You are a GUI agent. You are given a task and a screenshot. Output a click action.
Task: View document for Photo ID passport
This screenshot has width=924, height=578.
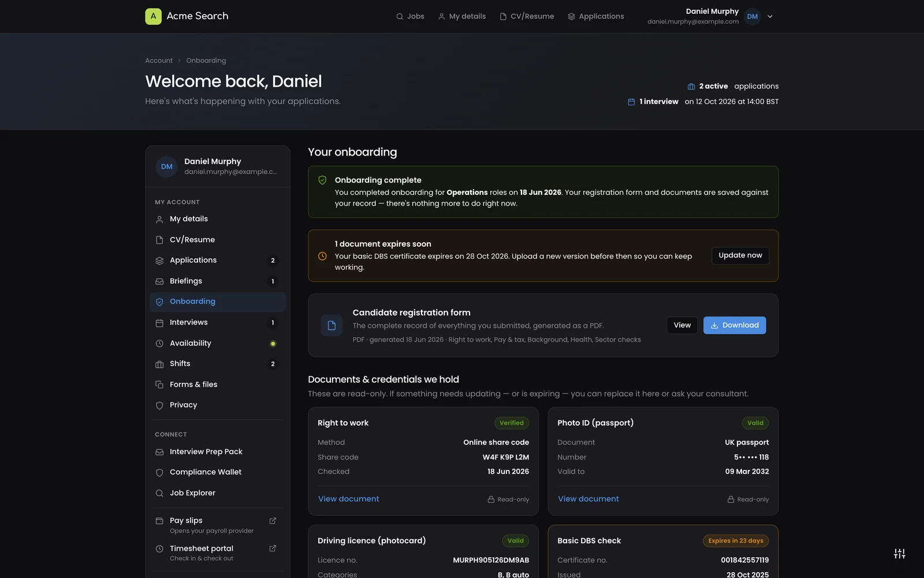point(588,499)
